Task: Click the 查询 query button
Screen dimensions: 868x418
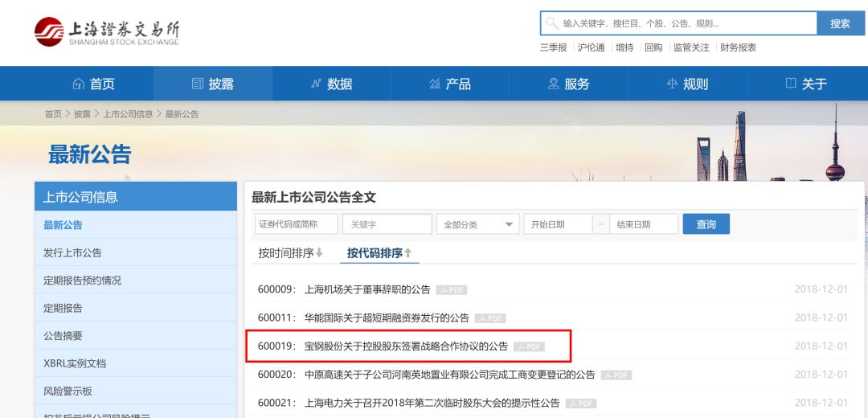Action: click(706, 224)
